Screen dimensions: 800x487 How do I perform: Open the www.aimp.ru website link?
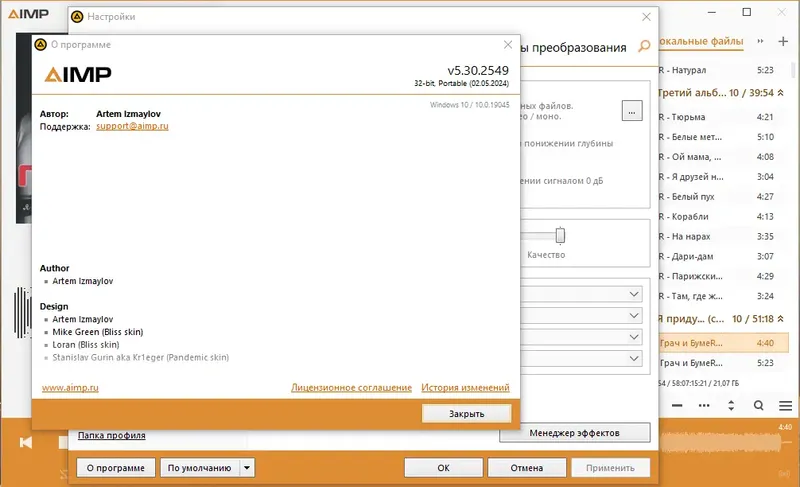(x=70, y=388)
